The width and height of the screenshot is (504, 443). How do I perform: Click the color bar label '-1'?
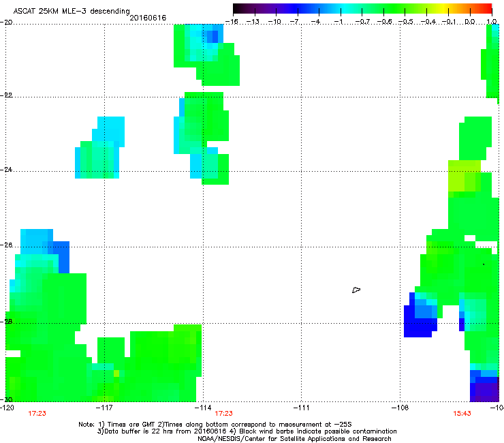(x=338, y=22)
